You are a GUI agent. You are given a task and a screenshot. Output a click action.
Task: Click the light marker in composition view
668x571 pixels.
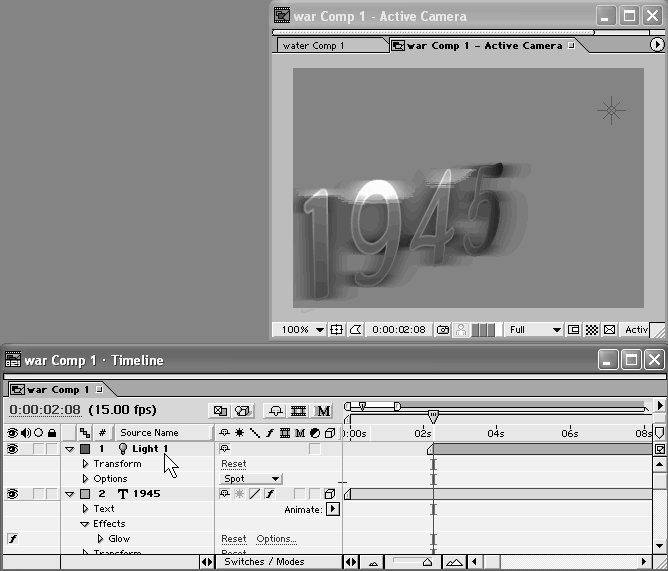pyautogui.click(x=611, y=110)
